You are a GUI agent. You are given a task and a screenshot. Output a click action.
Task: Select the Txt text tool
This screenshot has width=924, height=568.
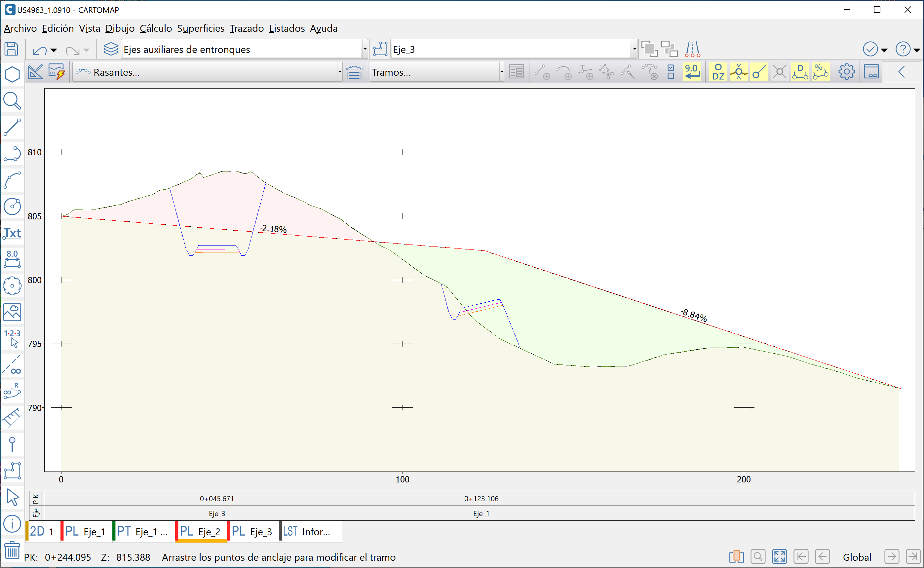12,233
